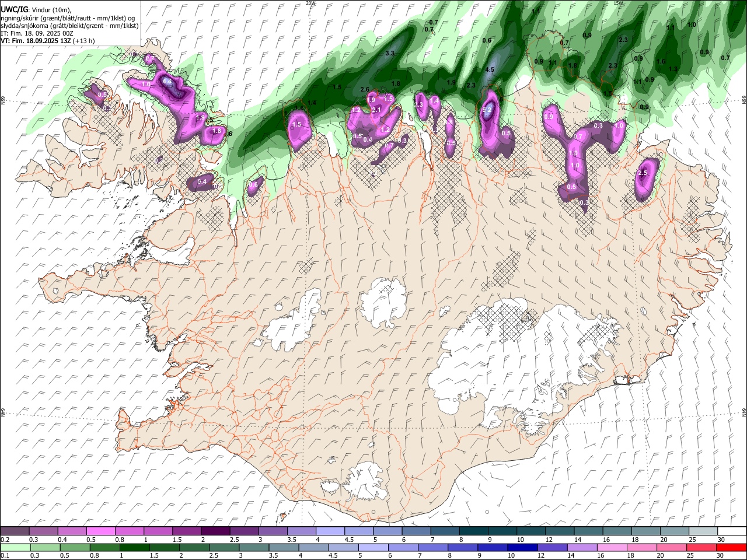Select the deep blue 10–12 rain legend swatch
747x560 pixels.
523,547
